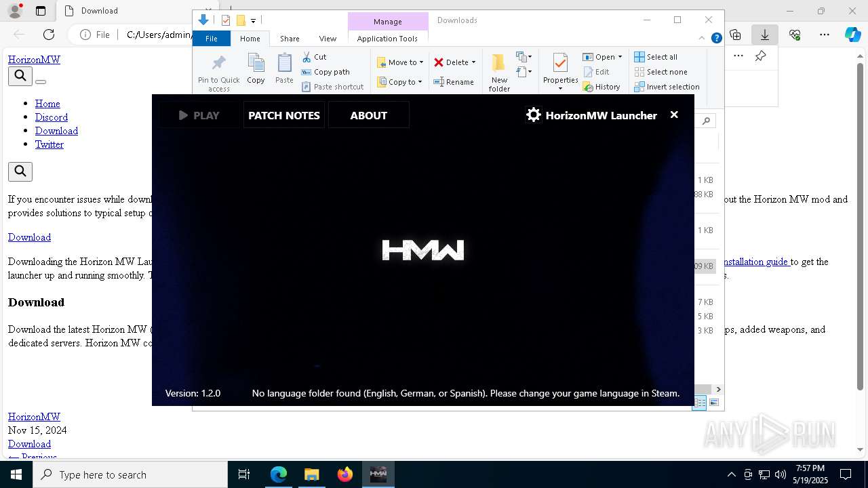Open File Explorer from the taskbar
The height and width of the screenshot is (488, 868).
click(311, 474)
